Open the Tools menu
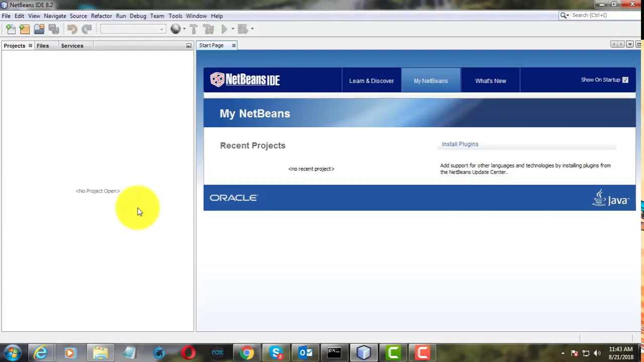This screenshot has width=644, height=362. pyautogui.click(x=175, y=16)
